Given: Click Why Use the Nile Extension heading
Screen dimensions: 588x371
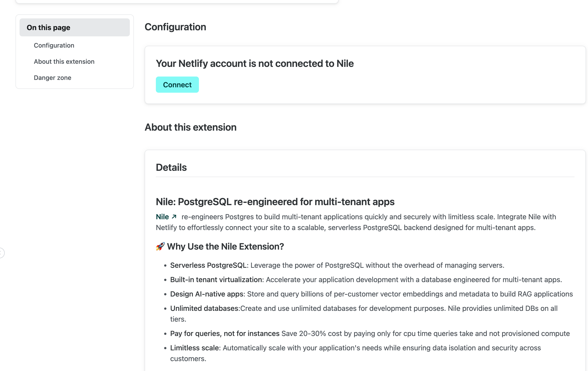Looking at the screenshot, I should click(225, 246).
